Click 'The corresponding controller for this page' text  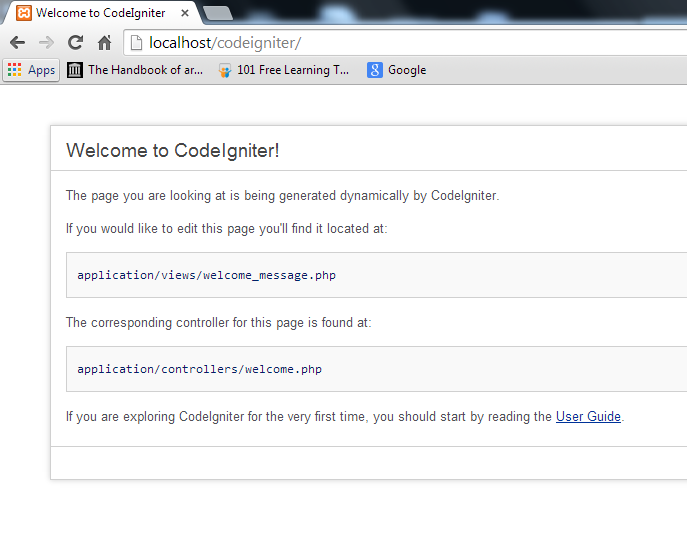[219, 322]
